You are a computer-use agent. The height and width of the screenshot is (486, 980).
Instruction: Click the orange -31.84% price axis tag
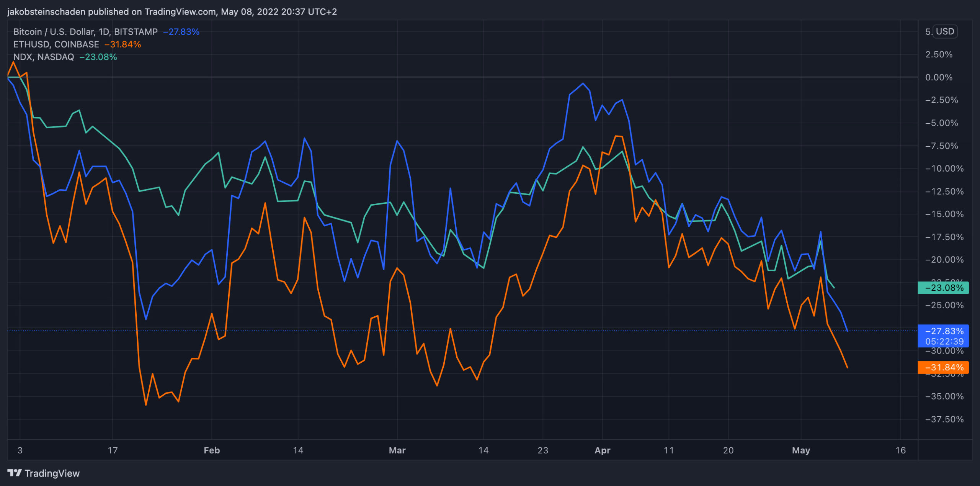click(x=943, y=367)
